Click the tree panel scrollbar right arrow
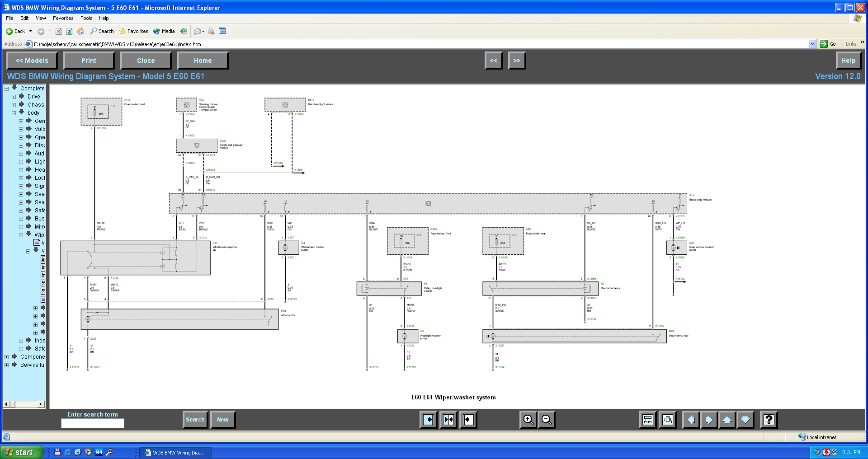868x459 pixels. tap(41, 404)
